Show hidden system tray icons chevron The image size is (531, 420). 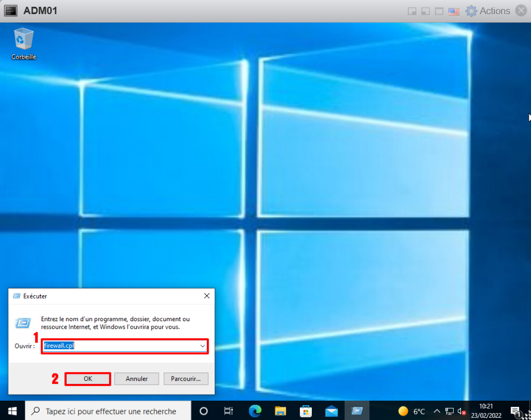[x=437, y=411]
